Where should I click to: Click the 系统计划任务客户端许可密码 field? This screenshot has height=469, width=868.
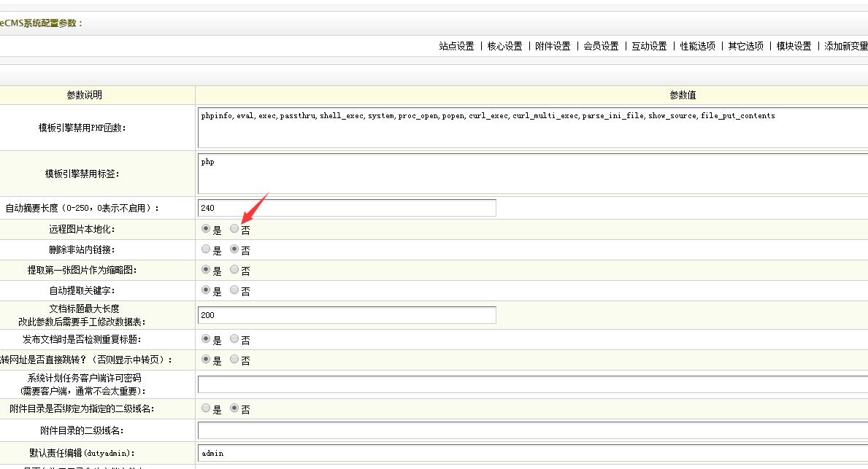pos(438,384)
